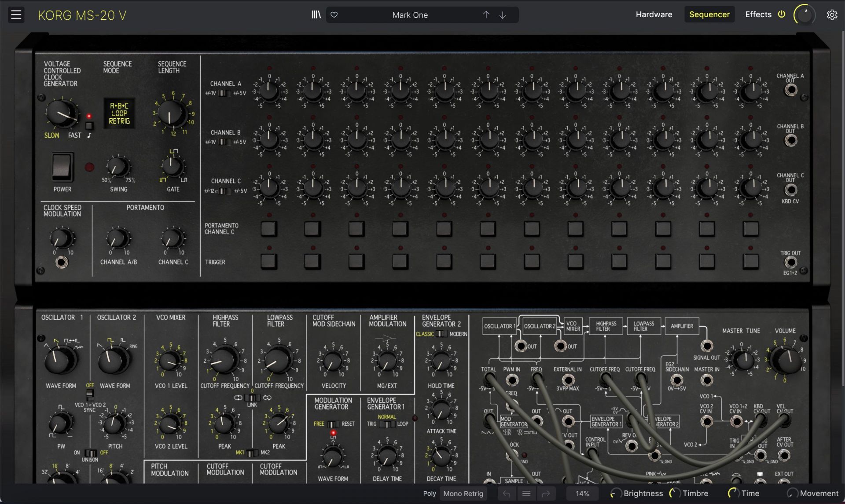Toggle Envelope Generator 1 Trig/Loop switch

pyautogui.click(x=387, y=424)
